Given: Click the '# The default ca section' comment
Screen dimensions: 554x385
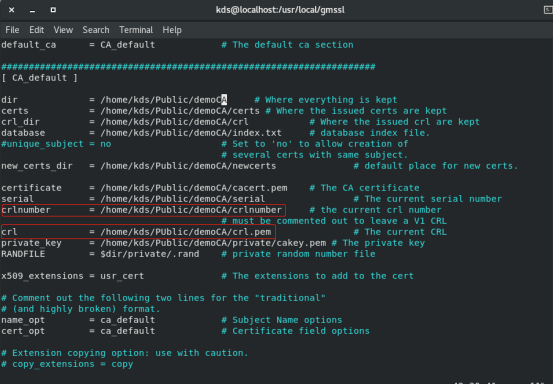Looking at the screenshot, I should click(x=287, y=45).
